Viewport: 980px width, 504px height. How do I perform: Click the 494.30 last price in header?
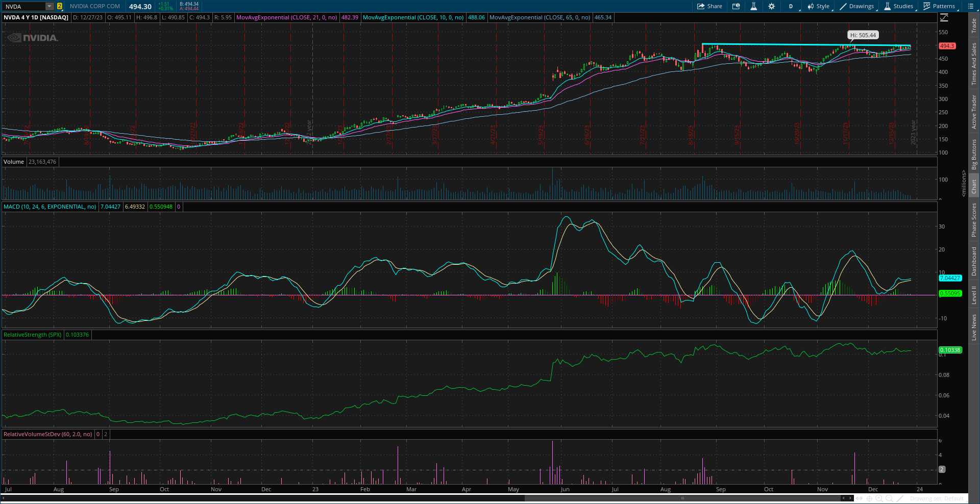pyautogui.click(x=140, y=7)
